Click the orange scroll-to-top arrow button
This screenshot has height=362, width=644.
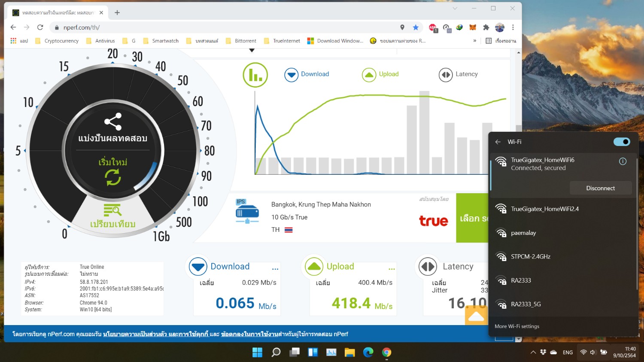(x=476, y=316)
